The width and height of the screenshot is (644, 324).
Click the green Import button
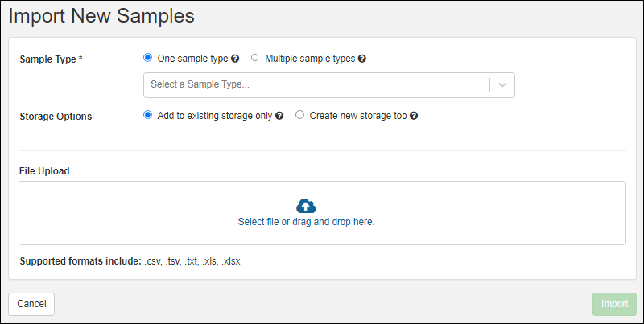614,305
